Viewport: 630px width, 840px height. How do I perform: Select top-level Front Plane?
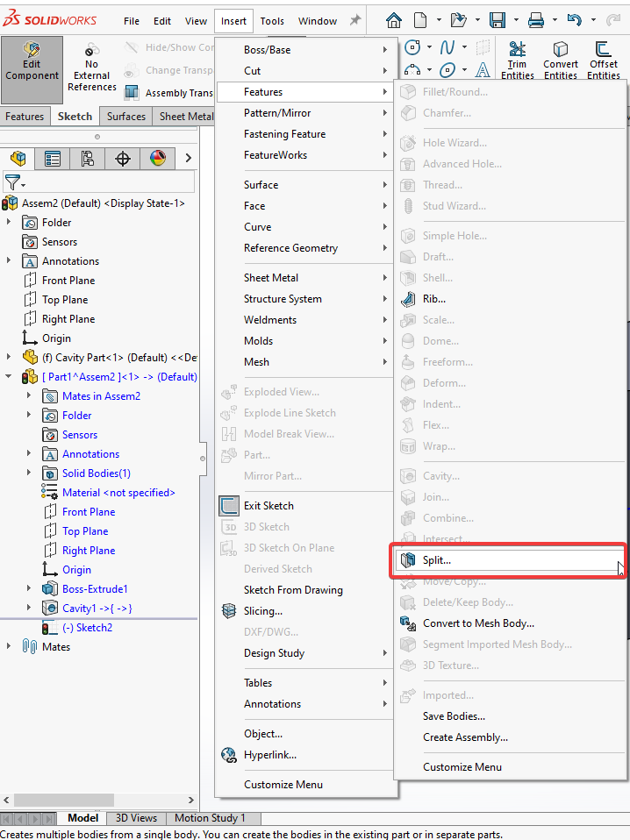pyautogui.click(x=68, y=281)
